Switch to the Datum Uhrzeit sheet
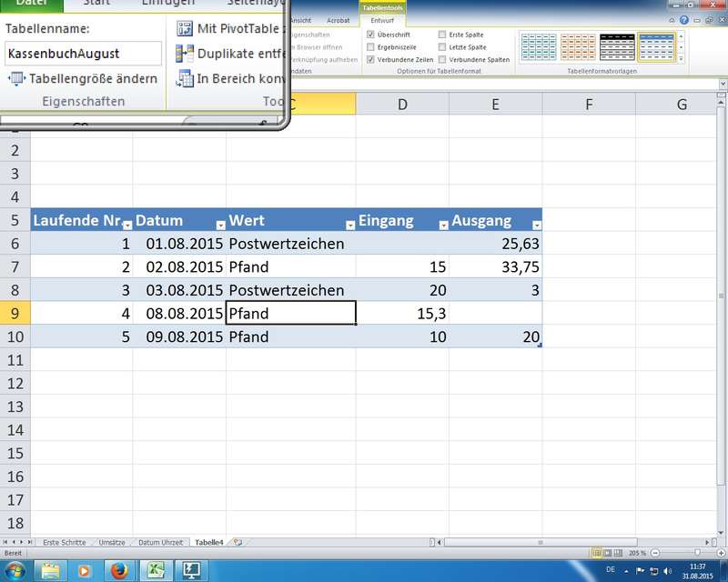 [x=161, y=542]
